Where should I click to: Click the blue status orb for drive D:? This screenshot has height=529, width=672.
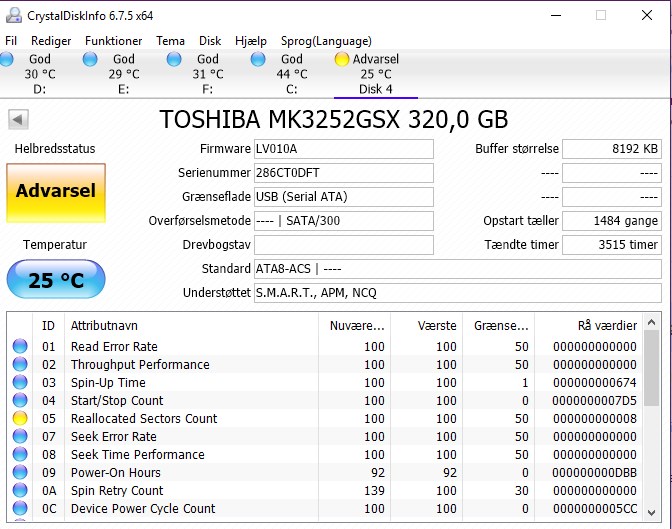(x=6, y=59)
